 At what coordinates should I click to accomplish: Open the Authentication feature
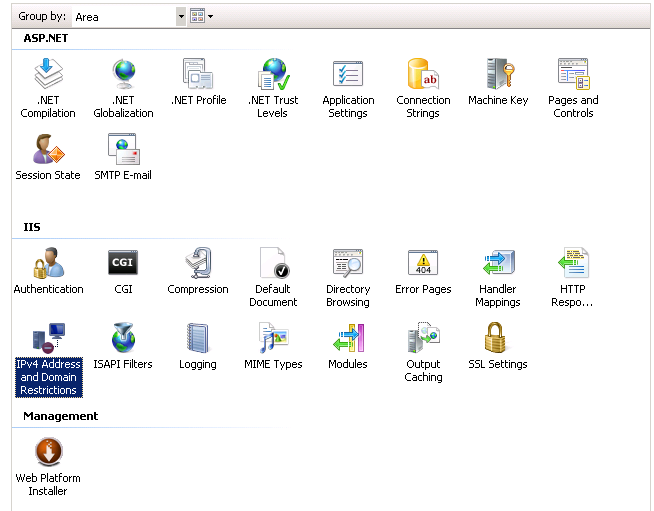click(48, 271)
